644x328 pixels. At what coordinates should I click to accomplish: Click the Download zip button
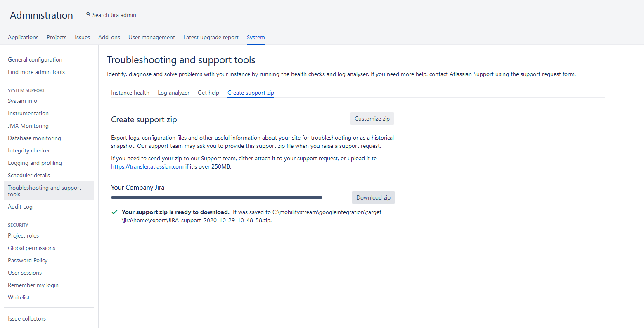coord(373,197)
